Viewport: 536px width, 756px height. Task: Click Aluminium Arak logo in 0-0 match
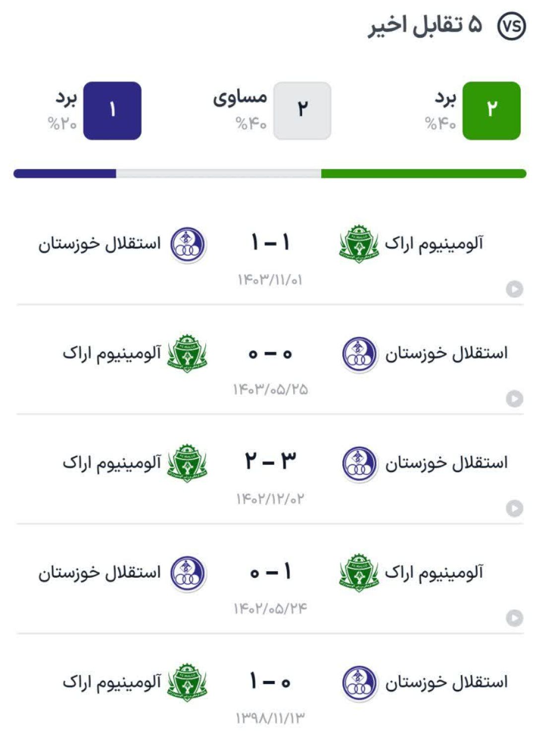(187, 354)
